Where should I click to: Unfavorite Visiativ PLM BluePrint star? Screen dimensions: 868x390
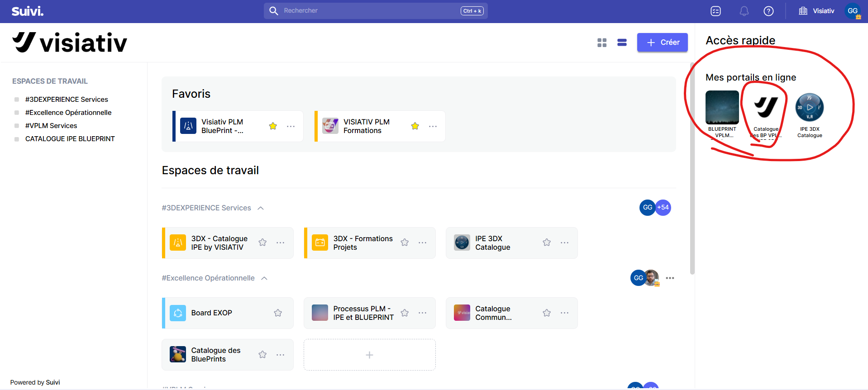click(x=273, y=126)
